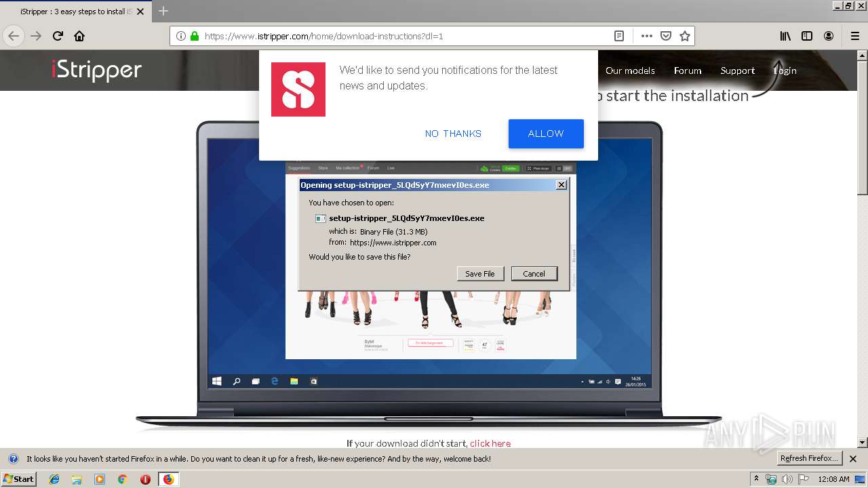
Task: Click the page scrollbar down arrow
Action: point(863,443)
